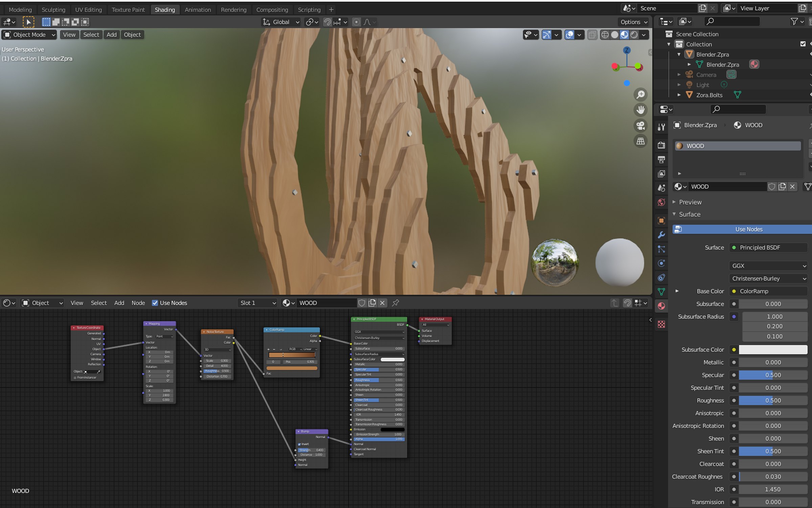Toggle Invert checkbox on Bump node
This screenshot has height=508, width=812.
(x=299, y=444)
